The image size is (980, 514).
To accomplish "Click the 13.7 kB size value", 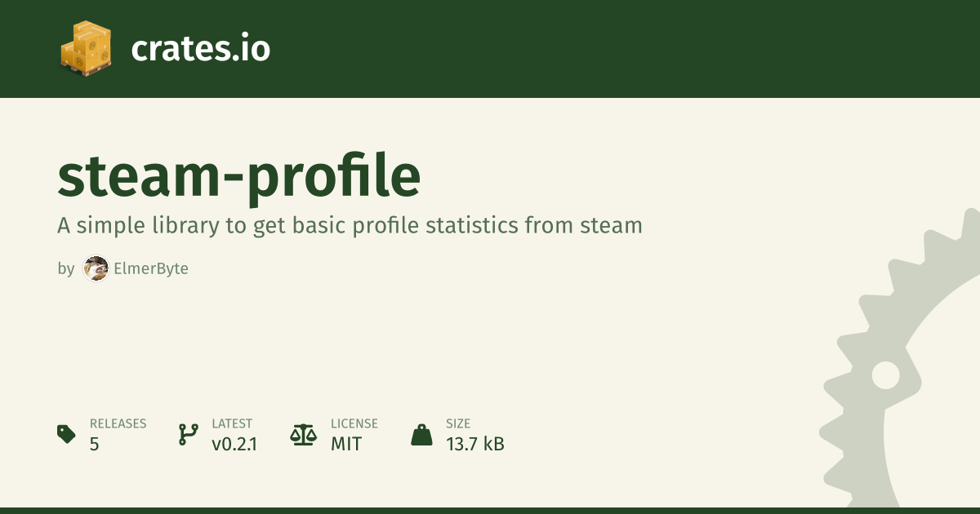I will (x=475, y=444).
